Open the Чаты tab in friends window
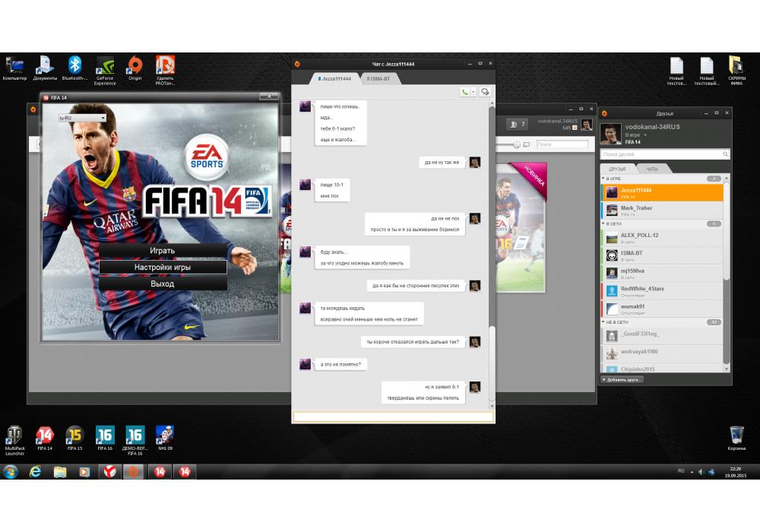 (x=652, y=169)
